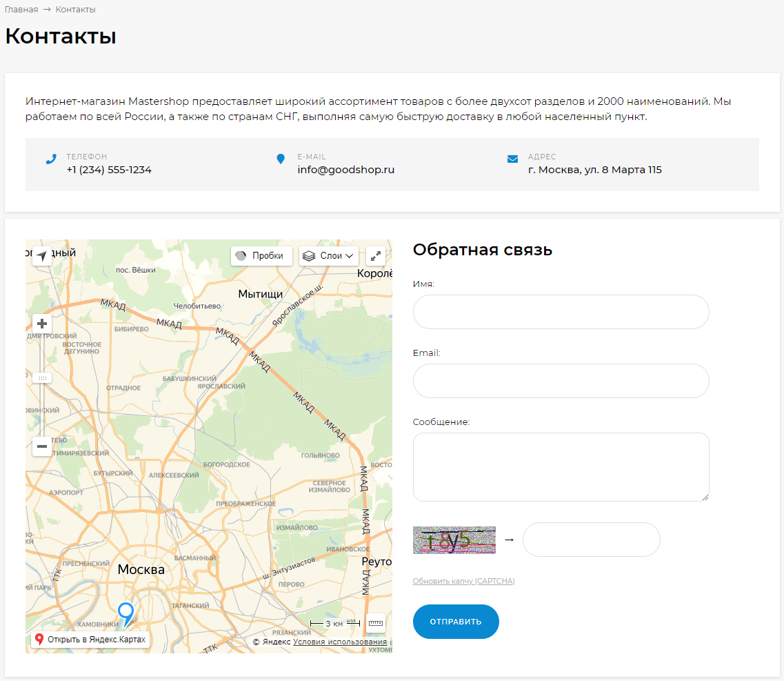Image resolution: width=784 pixels, height=681 pixels.
Task: Open the map ruler measurement tool
Action: [x=376, y=623]
